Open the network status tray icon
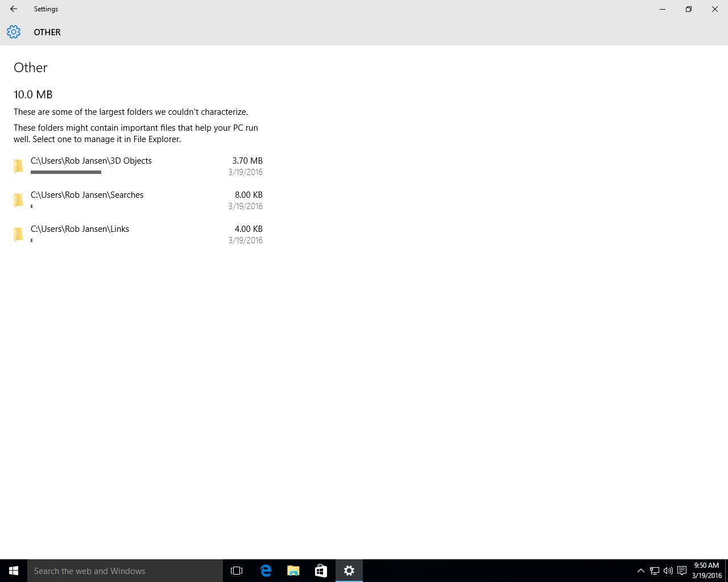The width and height of the screenshot is (728, 582). pyautogui.click(x=655, y=571)
